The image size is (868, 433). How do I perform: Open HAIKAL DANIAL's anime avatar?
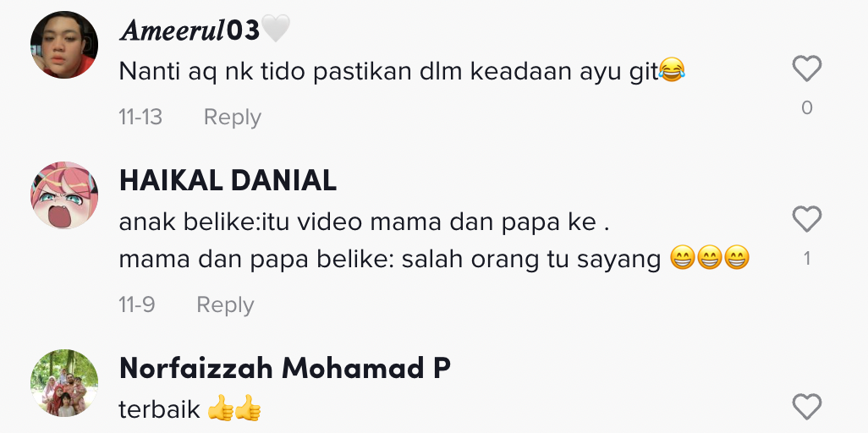click(64, 195)
